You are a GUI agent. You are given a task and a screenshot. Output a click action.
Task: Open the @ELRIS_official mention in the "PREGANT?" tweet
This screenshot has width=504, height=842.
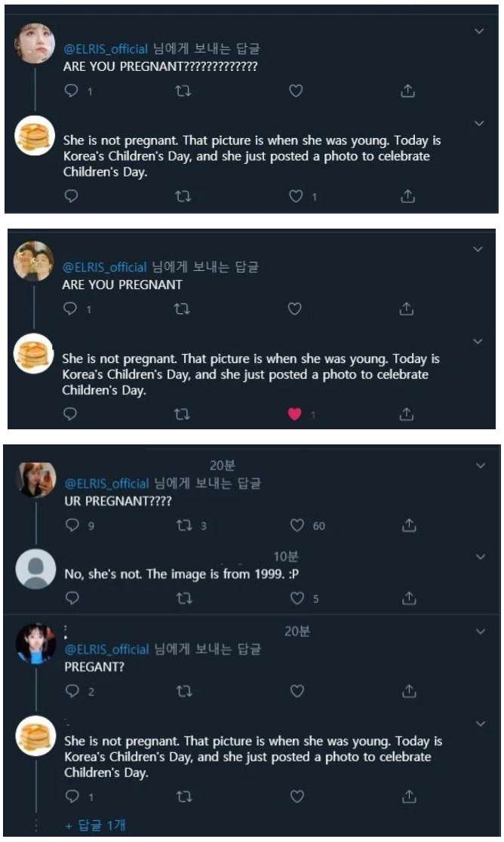click(x=106, y=650)
